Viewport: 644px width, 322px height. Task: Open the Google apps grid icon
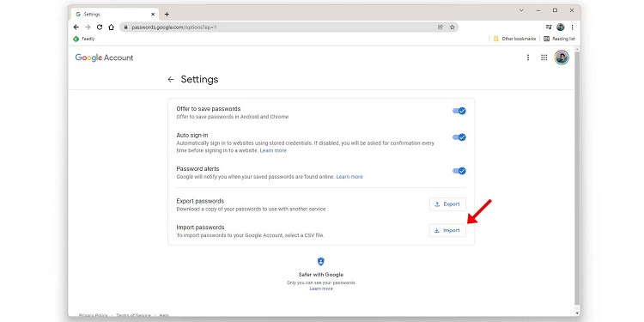pyautogui.click(x=544, y=58)
